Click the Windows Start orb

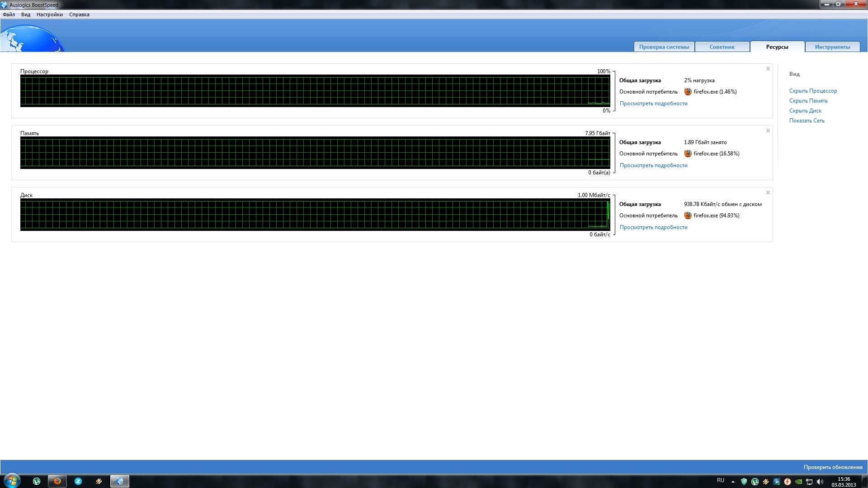click(12, 480)
